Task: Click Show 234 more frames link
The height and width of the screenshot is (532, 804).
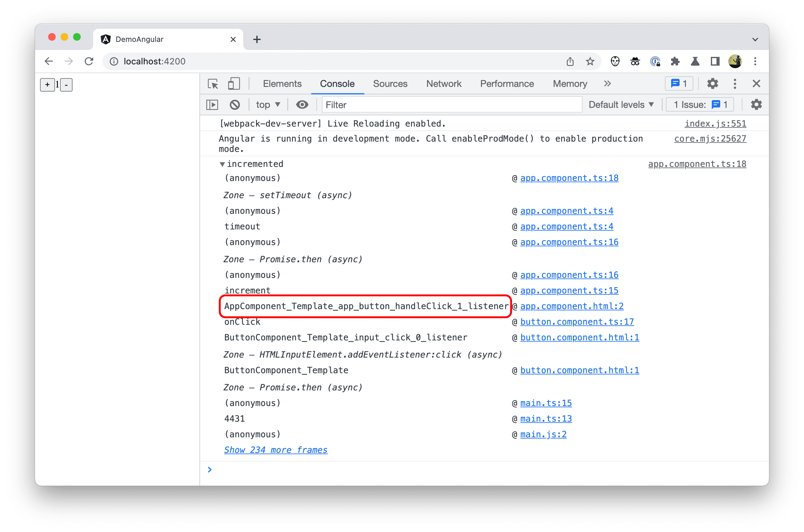Action: (275, 449)
